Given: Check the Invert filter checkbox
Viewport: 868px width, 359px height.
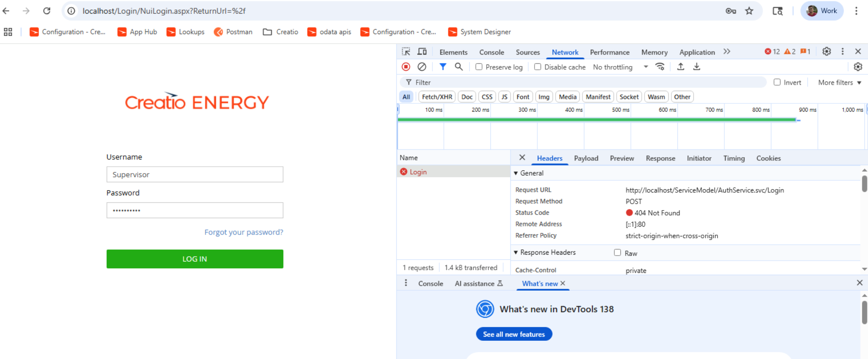Looking at the screenshot, I should 777,82.
